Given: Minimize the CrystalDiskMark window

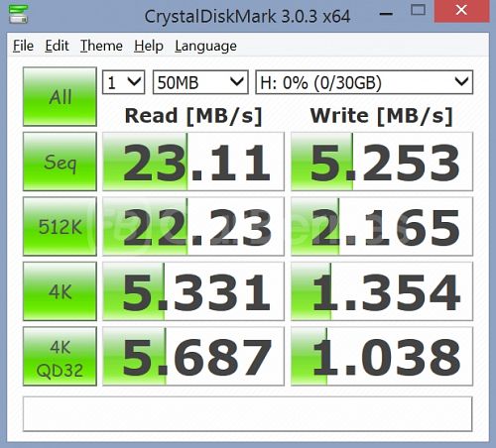Looking at the screenshot, I should 386,14.
